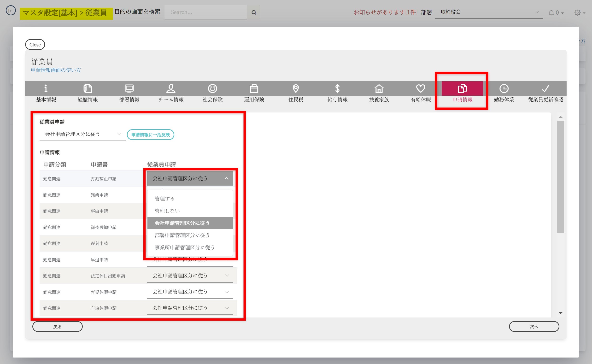Click the 次へ button

coord(534,326)
